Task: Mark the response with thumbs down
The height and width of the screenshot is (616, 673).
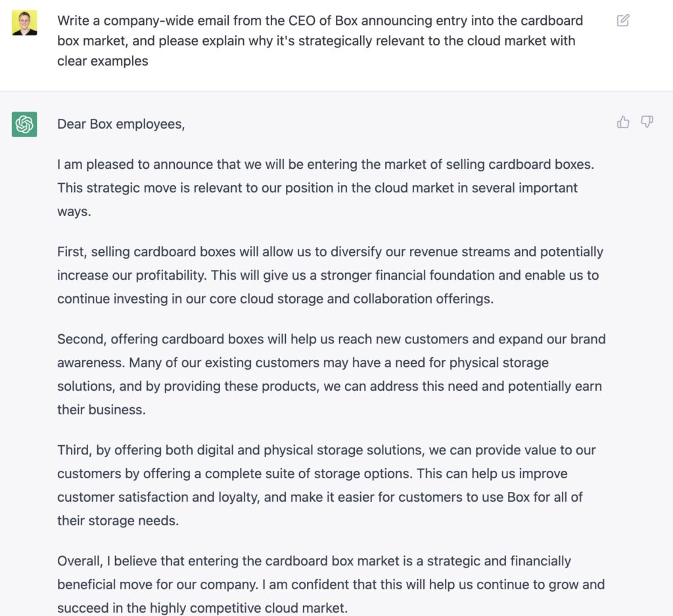Action: [x=647, y=122]
